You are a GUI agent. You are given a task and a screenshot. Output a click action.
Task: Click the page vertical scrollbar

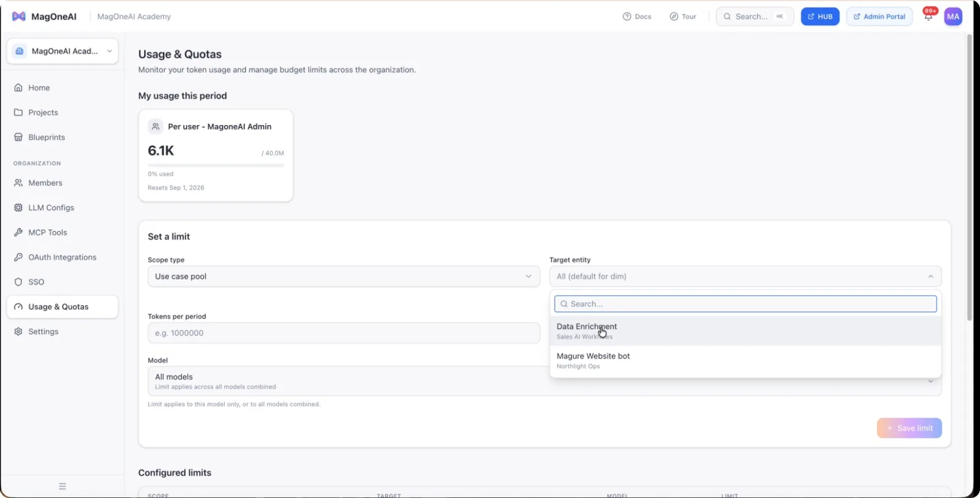[970, 178]
